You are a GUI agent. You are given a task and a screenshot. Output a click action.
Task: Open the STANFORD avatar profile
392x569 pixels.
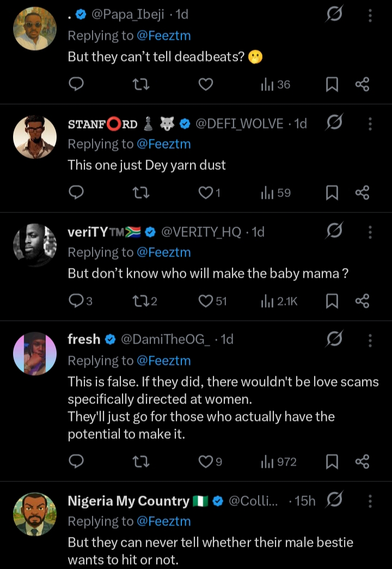coord(34,137)
